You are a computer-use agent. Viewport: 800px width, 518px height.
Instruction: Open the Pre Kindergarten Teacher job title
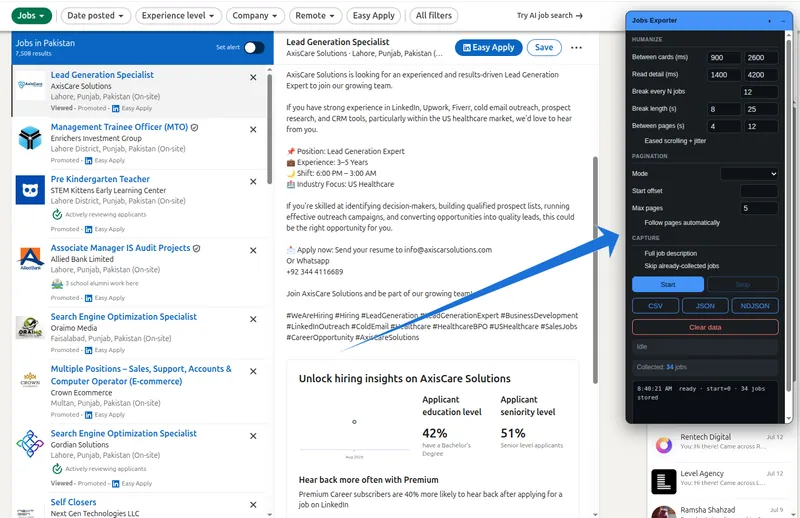[100, 179]
